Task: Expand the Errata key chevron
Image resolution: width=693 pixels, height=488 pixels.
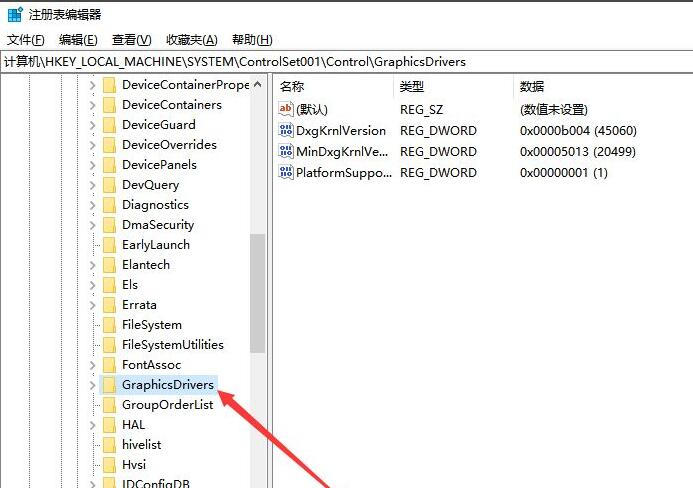Action: click(x=92, y=305)
